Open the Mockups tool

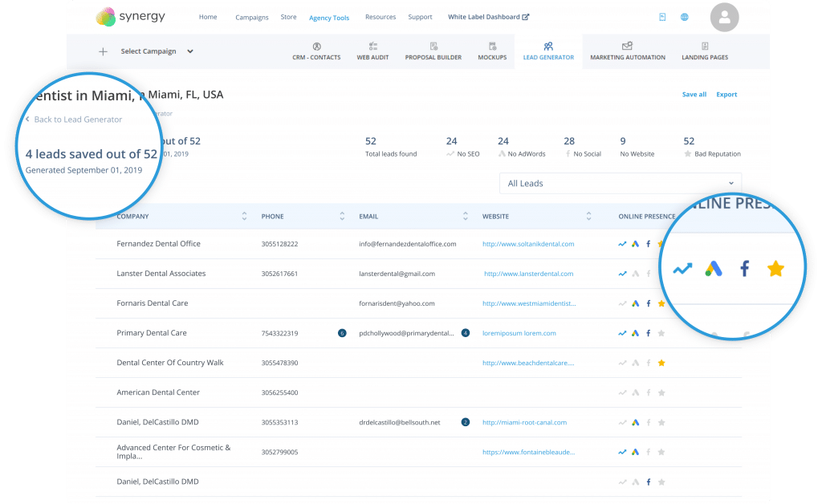pyautogui.click(x=492, y=51)
